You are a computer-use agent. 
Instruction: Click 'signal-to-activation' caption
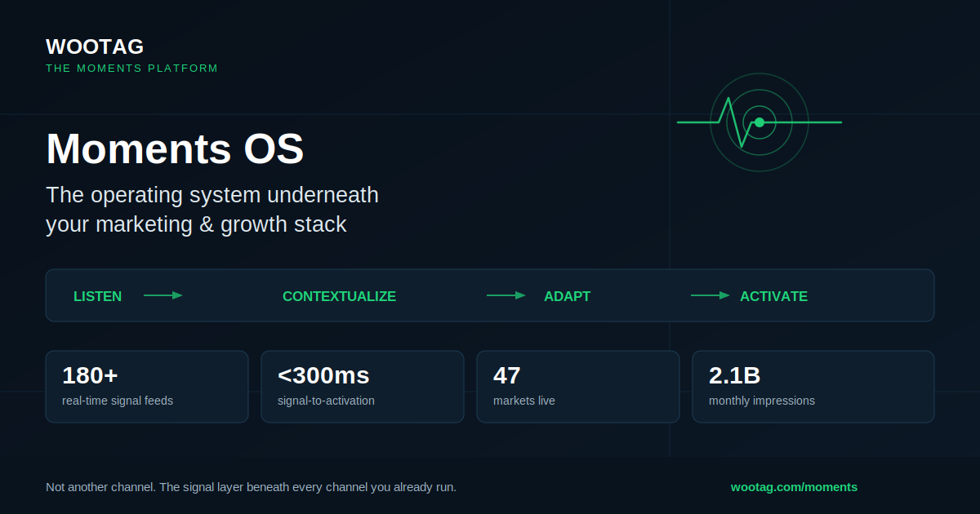[326, 401]
